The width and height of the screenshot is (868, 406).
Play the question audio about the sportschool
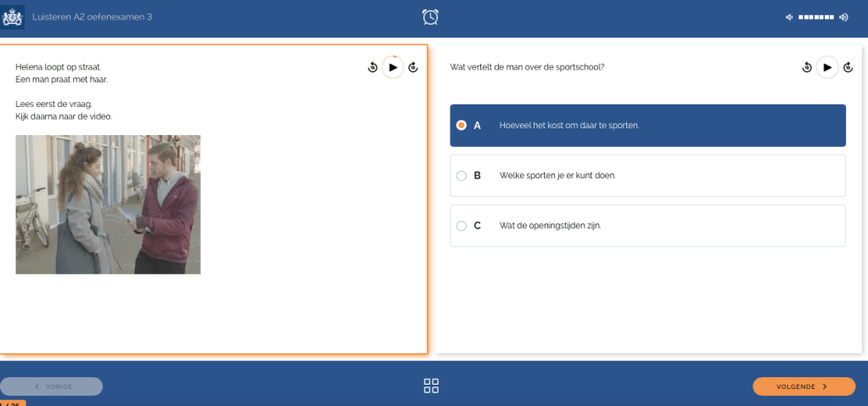coord(827,67)
